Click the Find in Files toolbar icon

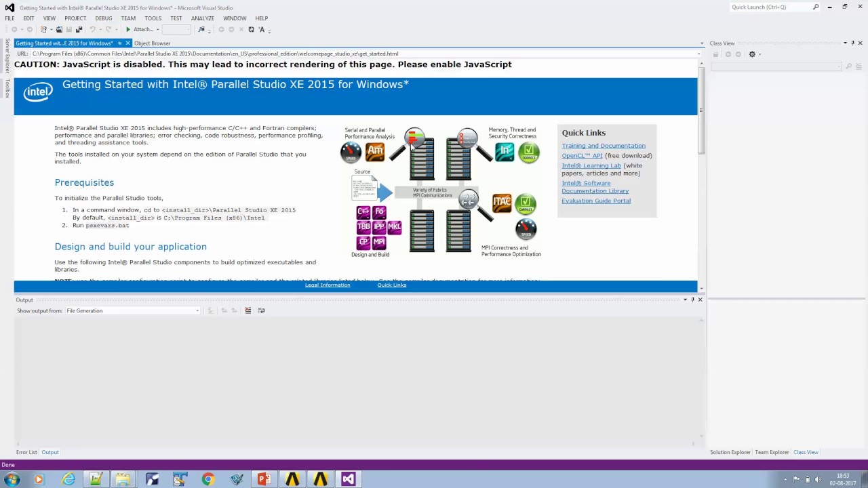(201, 29)
